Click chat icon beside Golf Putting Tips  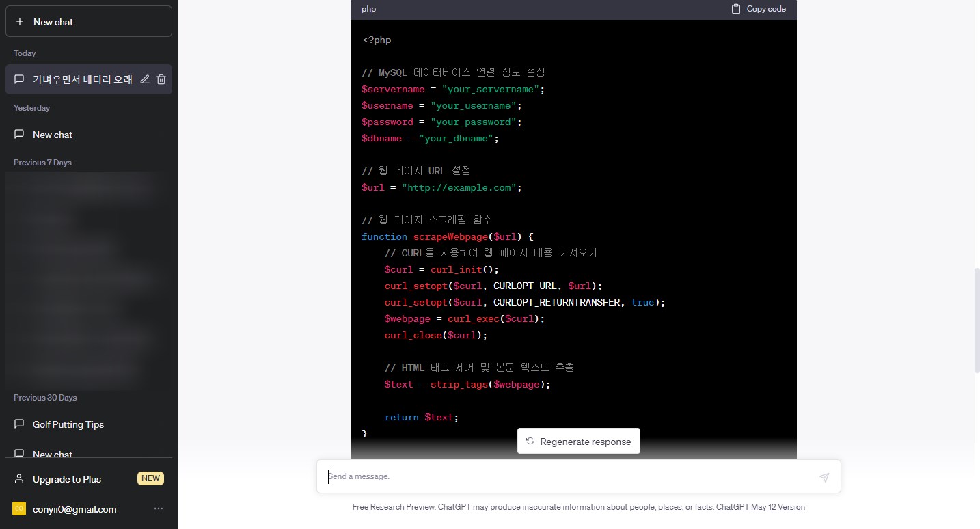click(x=19, y=424)
